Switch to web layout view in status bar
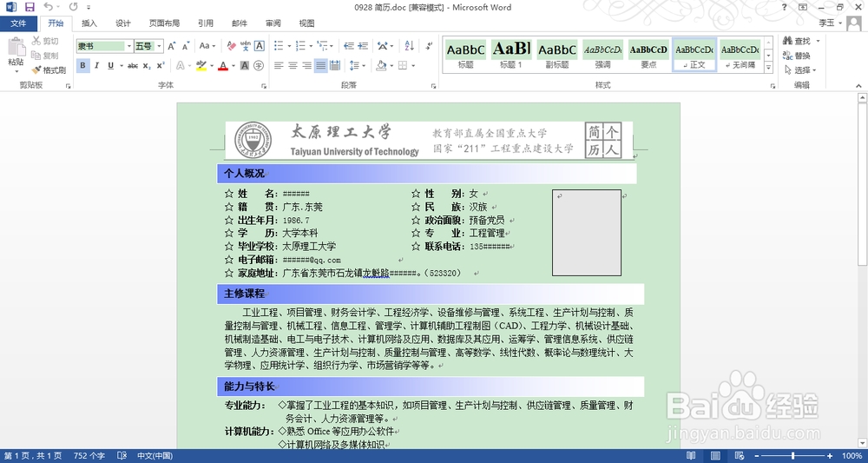The width and height of the screenshot is (868, 463). pos(739,455)
